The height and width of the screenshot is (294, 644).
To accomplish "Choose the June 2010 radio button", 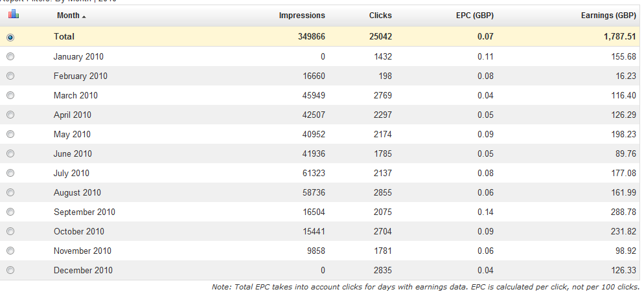I will (x=10, y=153).
